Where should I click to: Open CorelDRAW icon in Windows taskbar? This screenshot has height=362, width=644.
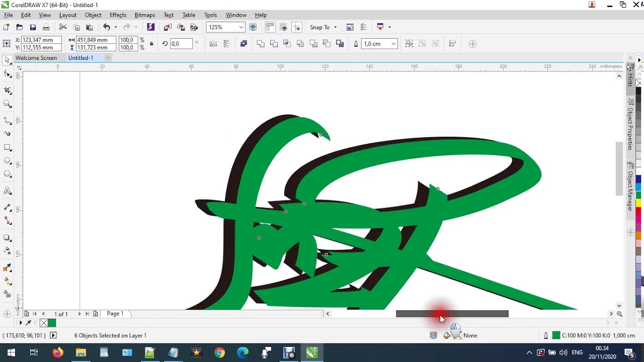point(312,352)
